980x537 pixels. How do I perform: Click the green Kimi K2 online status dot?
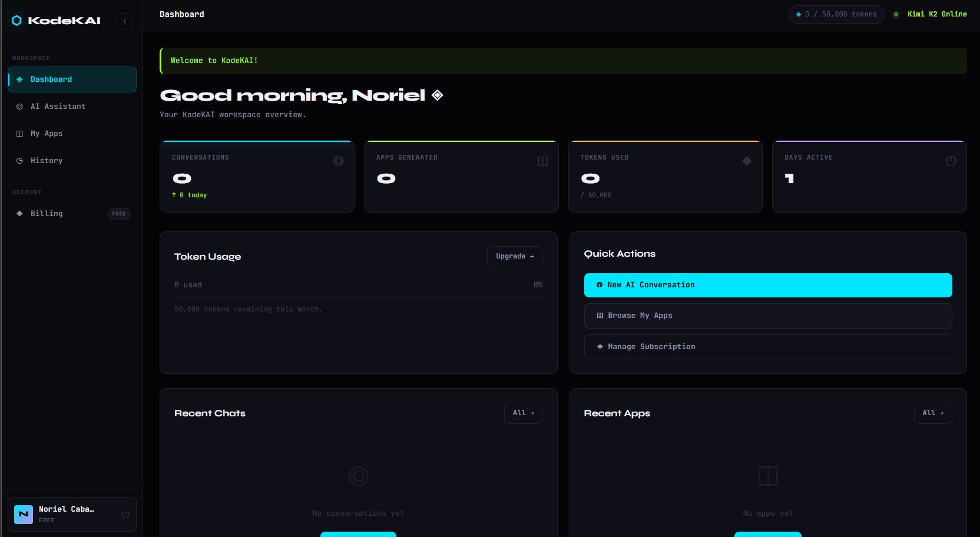[896, 14]
